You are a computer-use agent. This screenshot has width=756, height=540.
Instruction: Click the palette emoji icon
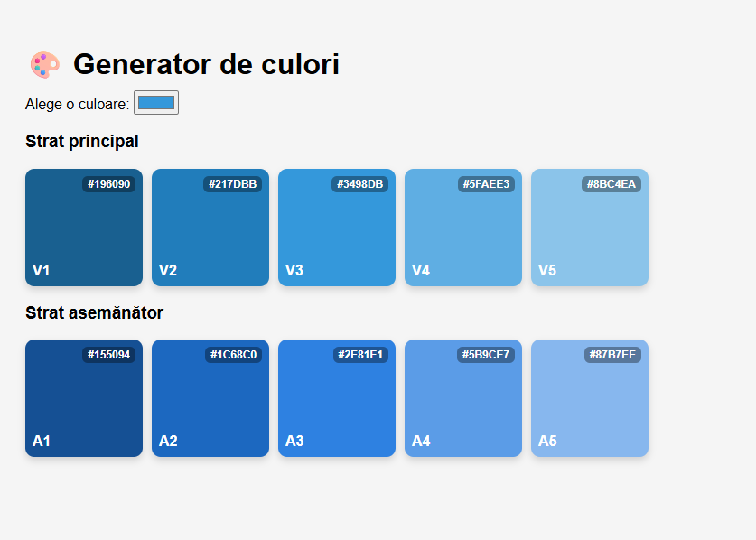coord(44,64)
